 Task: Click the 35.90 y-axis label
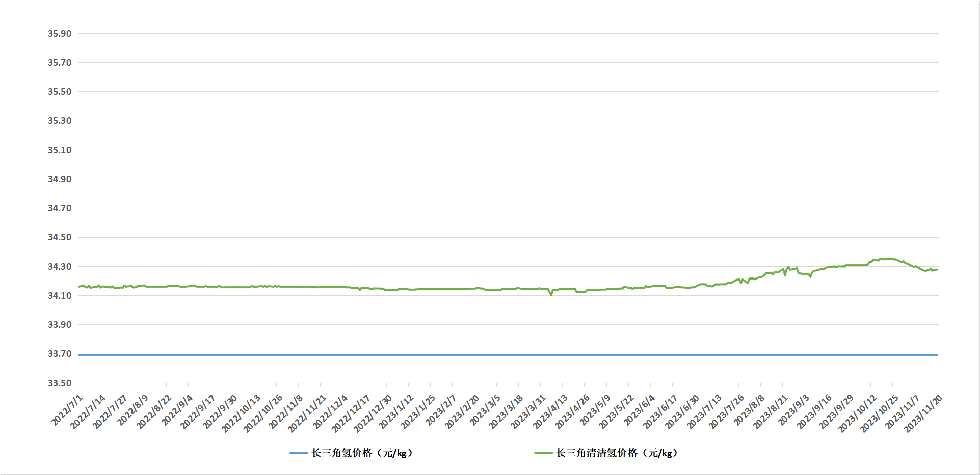[60, 34]
